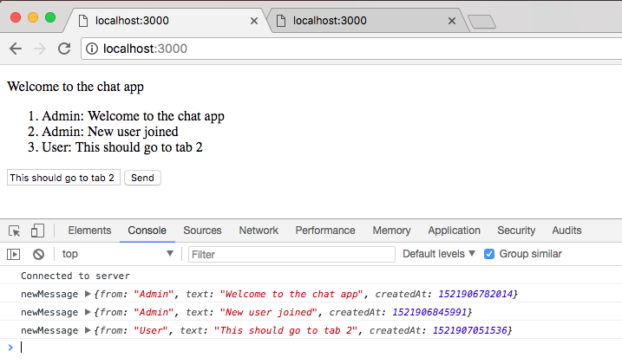Toggle the device toolbar icon
The image size is (622, 364).
pyautogui.click(x=37, y=231)
